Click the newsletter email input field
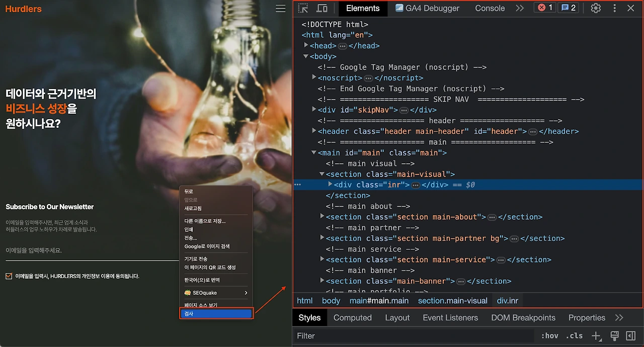The width and height of the screenshot is (644, 347). point(93,250)
